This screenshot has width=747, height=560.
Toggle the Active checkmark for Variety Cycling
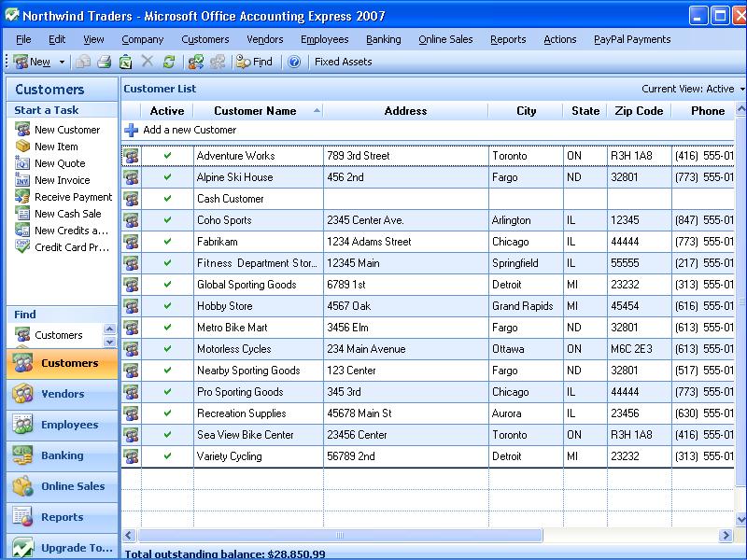click(167, 456)
